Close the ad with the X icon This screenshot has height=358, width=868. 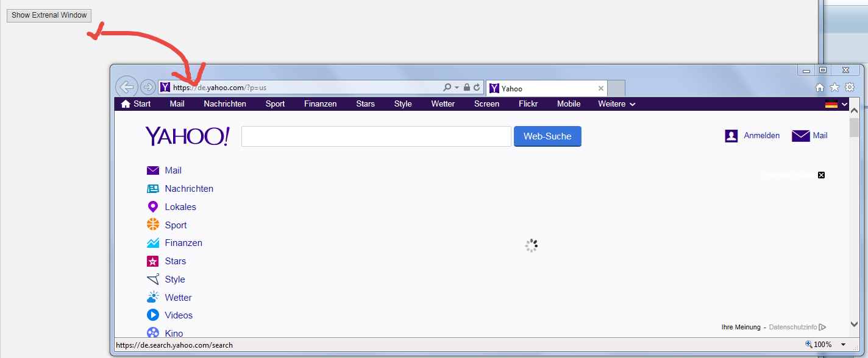pos(821,175)
